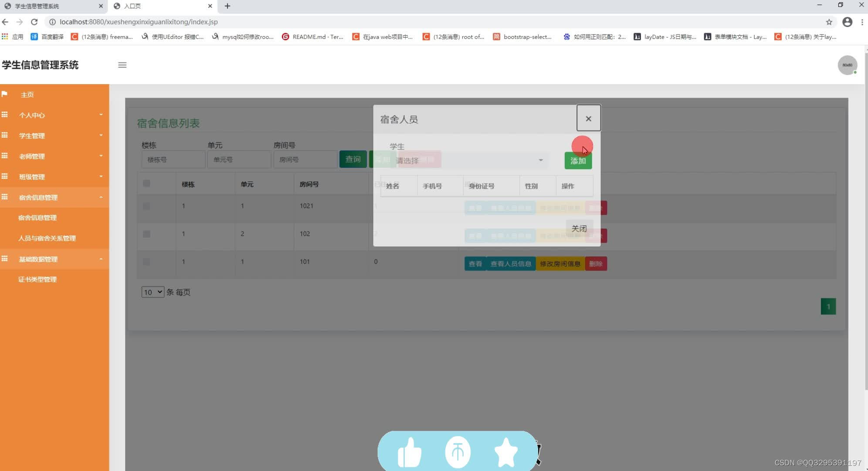The width and height of the screenshot is (868, 471).
Task: Open 主页 in the sidebar
Action: click(x=27, y=95)
